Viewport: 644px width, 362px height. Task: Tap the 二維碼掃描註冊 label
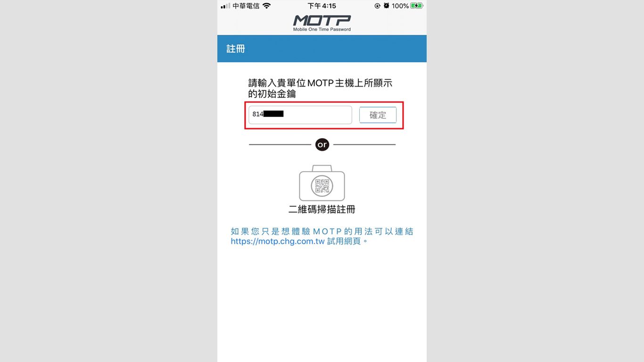click(322, 210)
